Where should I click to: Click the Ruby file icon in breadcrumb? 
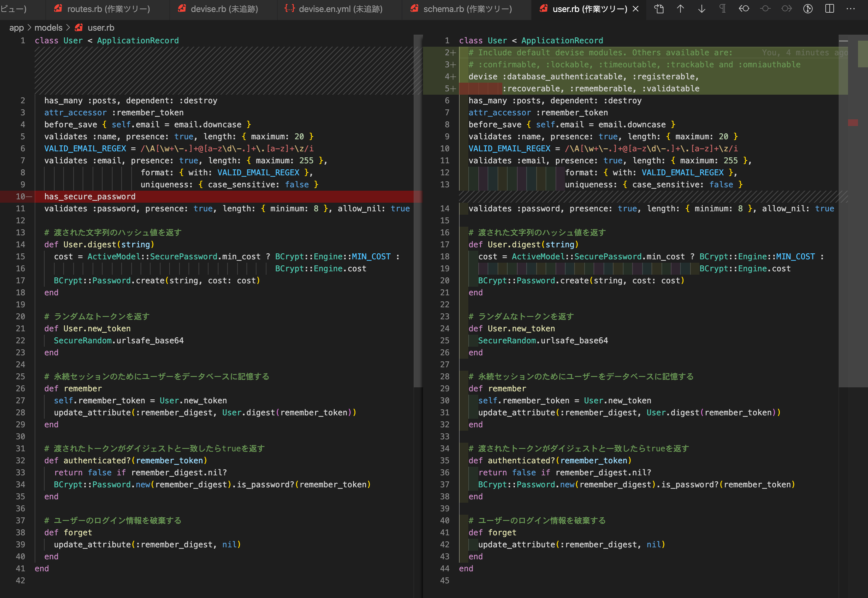(79, 28)
